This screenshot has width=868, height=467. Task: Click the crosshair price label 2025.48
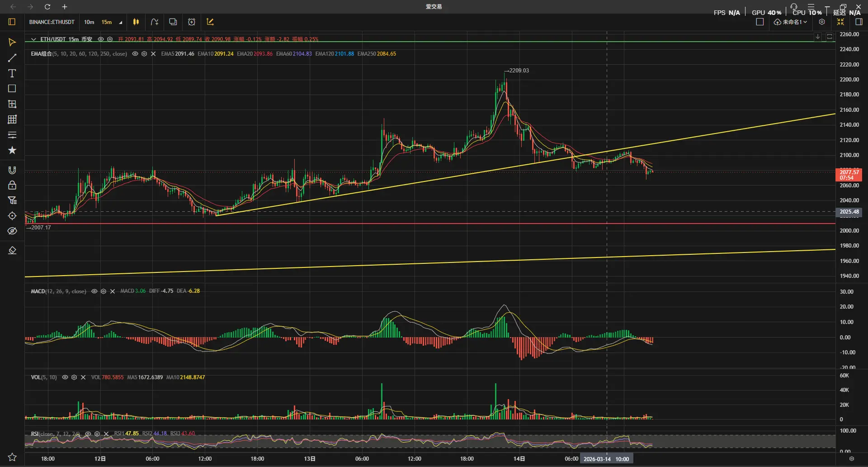click(849, 212)
